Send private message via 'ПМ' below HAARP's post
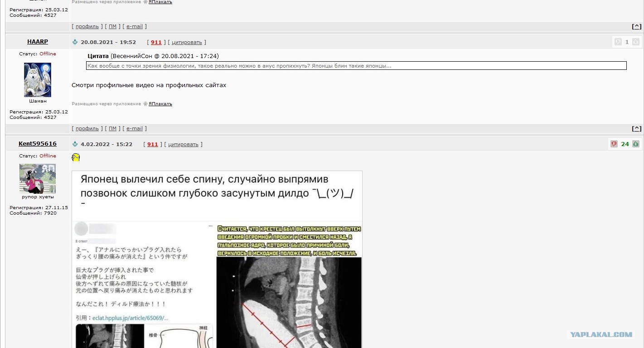Viewport: 644px width, 348px height. pos(112,128)
